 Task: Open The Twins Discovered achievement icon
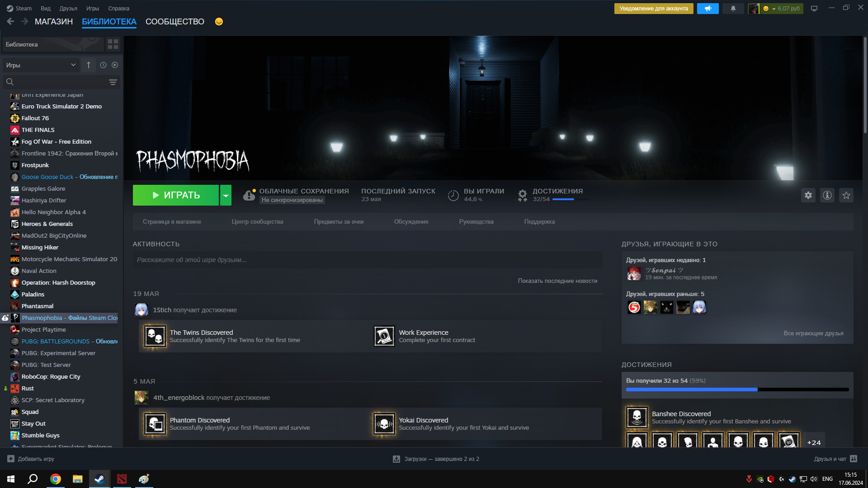pos(155,336)
